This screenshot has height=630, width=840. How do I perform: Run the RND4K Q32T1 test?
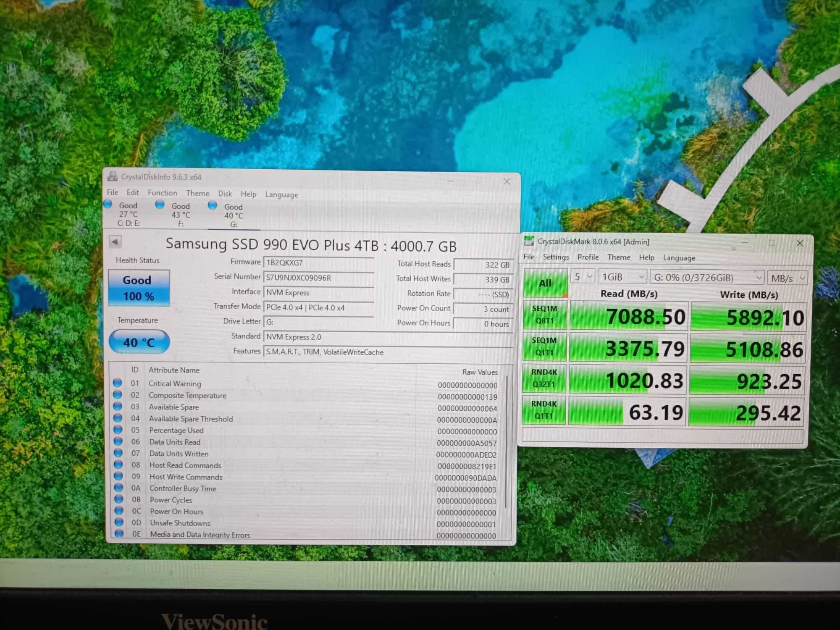(x=544, y=378)
